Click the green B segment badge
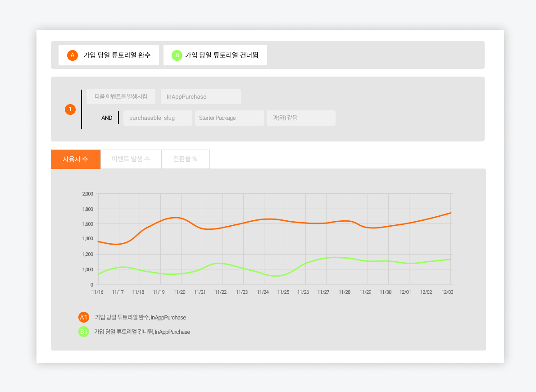 tap(177, 55)
